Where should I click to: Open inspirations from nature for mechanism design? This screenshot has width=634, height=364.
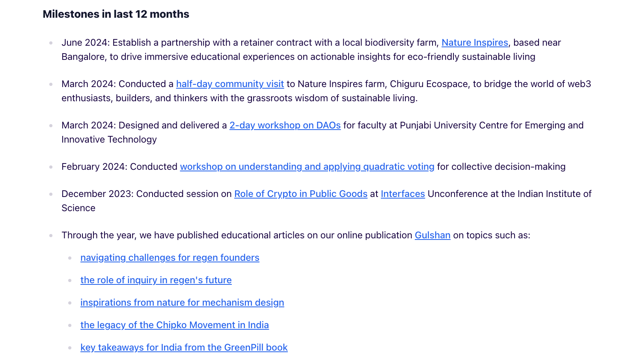pyautogui.click(x=182, y=303)
